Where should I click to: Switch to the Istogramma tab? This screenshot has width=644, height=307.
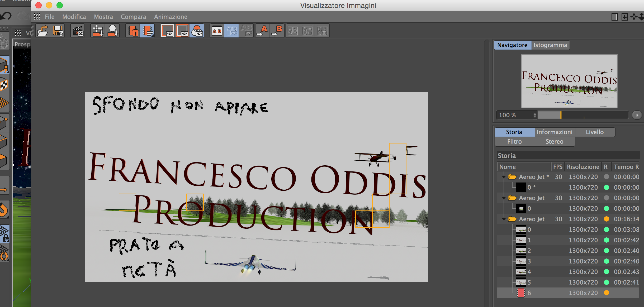[x=550, y=45]
